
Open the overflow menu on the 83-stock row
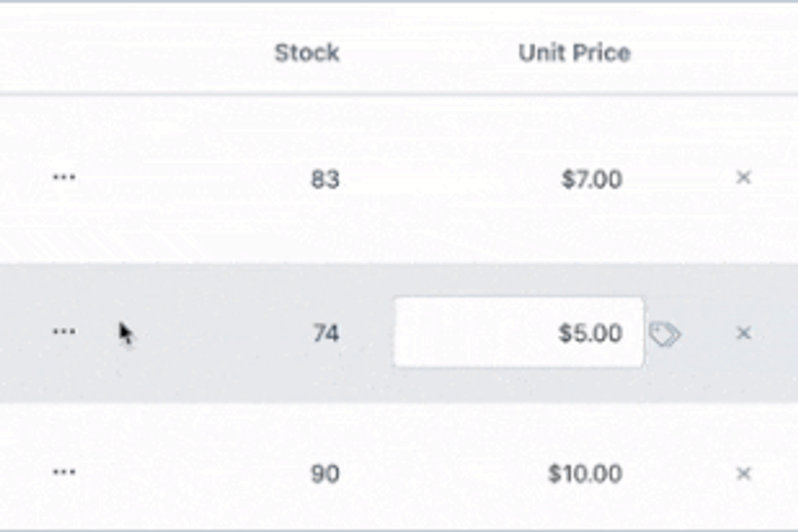(62, 177)
